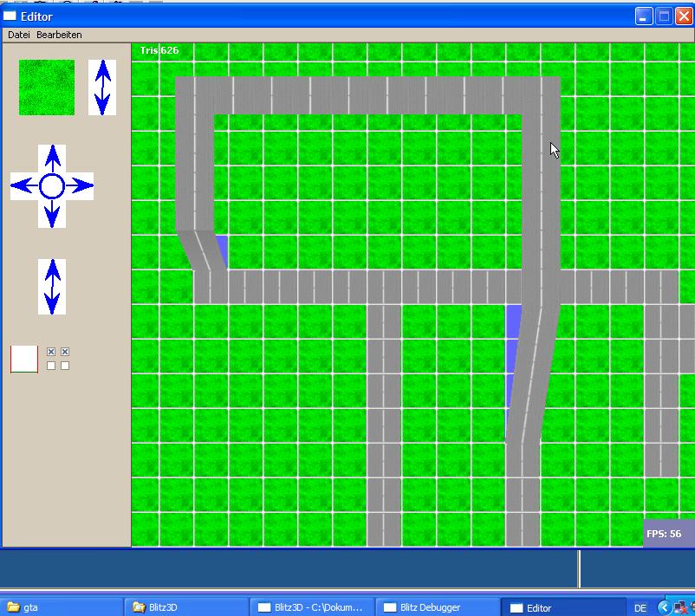Click the DE language indicator in tray
The width and height of the screenshot is (695, 616).
[x=640, y=608]
